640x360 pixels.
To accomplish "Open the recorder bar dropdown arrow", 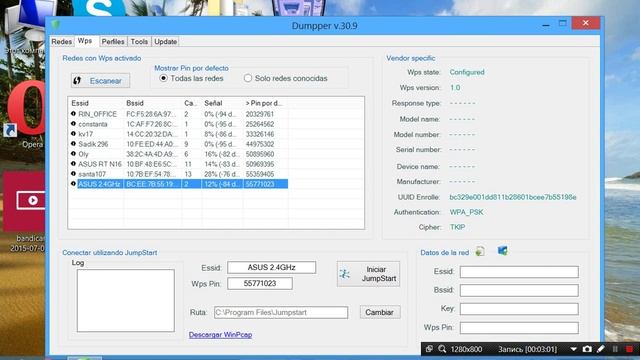I will [573, 349].
